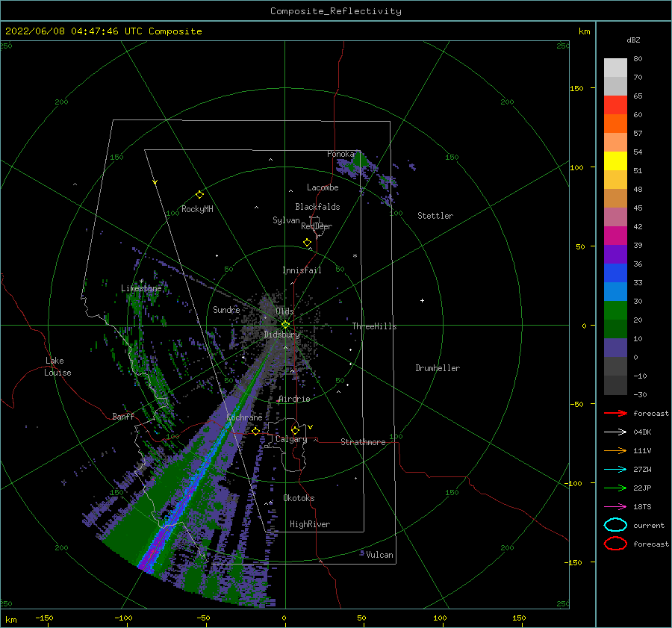The image size is (672, 628).
Task: Click white asterisk marker east of Innisfail
Action: coord(355,256)
